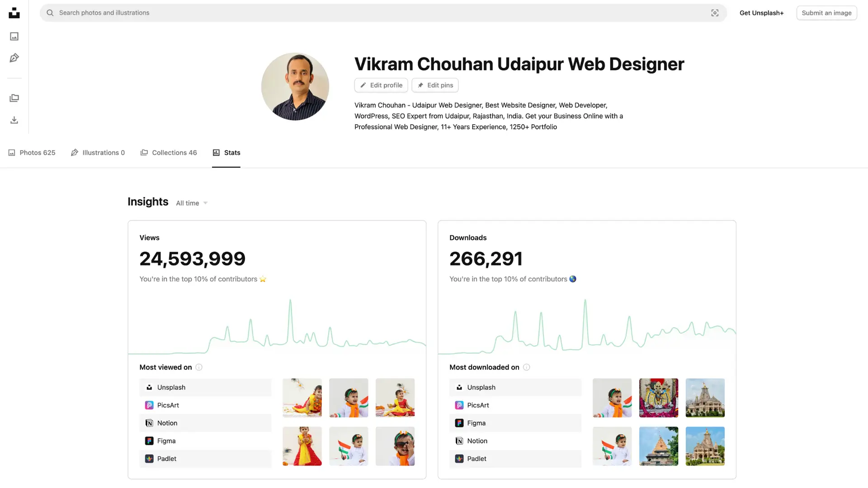The height and width of the screenshot is (488, 868).
Task: Click the Edit profile button
Action: coord(381,85)
